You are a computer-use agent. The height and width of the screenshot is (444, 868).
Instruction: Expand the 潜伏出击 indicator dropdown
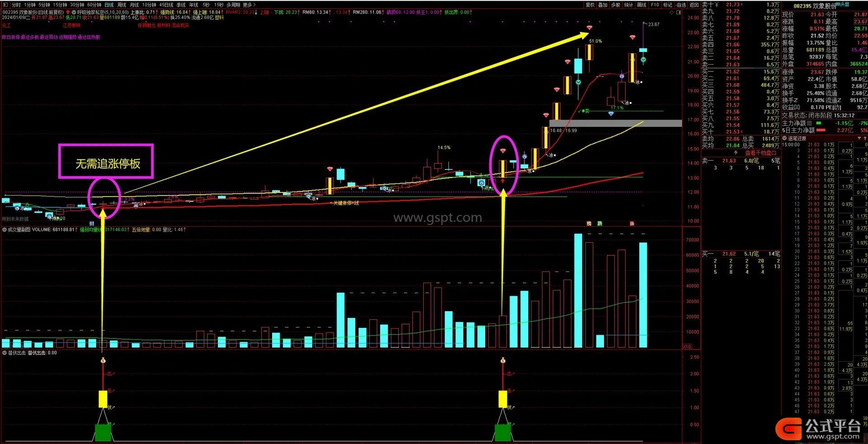(x=5, y=353)
